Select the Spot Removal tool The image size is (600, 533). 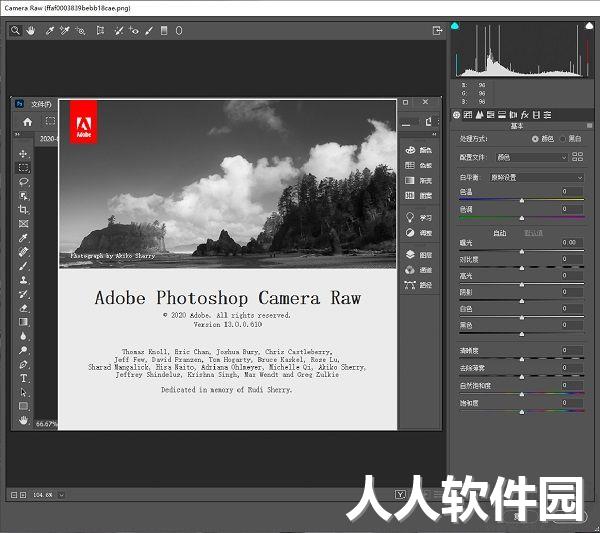(x=119, y=31)
